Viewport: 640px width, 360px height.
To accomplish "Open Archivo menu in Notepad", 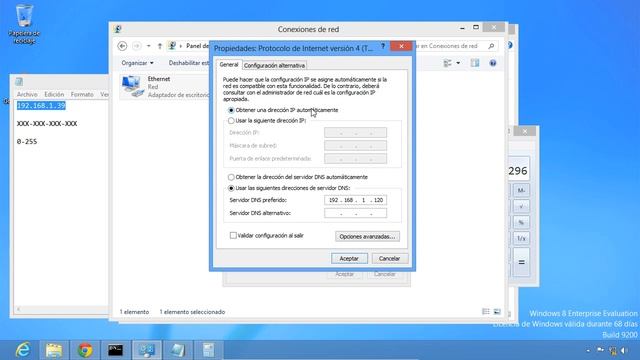I will pyautogui.click(x=27, y=94).
